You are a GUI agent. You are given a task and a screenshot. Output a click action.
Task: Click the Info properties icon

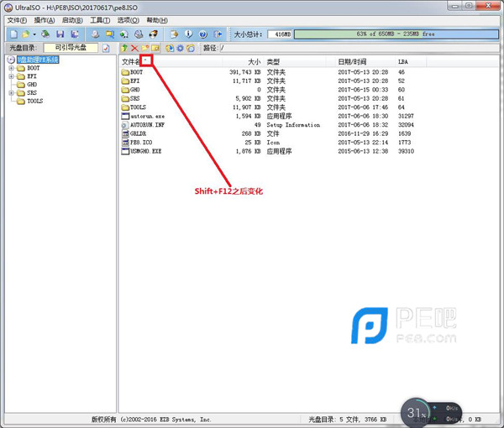188,34
